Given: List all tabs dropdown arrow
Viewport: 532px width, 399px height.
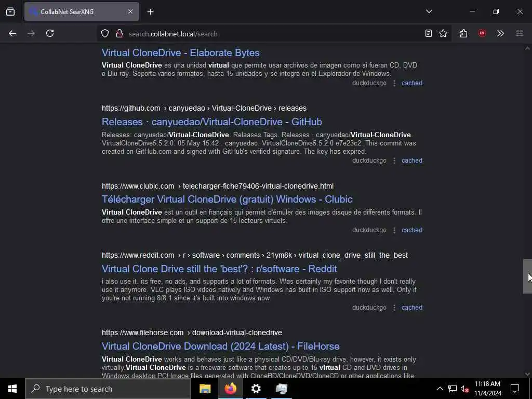Looking at the screenshot, I should coord(429,11).
